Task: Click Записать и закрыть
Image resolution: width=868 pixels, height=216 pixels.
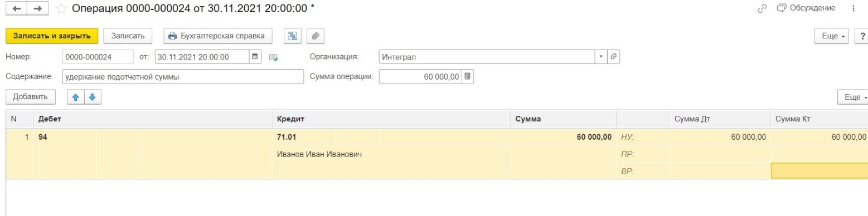Action: (x=52, y=36)
